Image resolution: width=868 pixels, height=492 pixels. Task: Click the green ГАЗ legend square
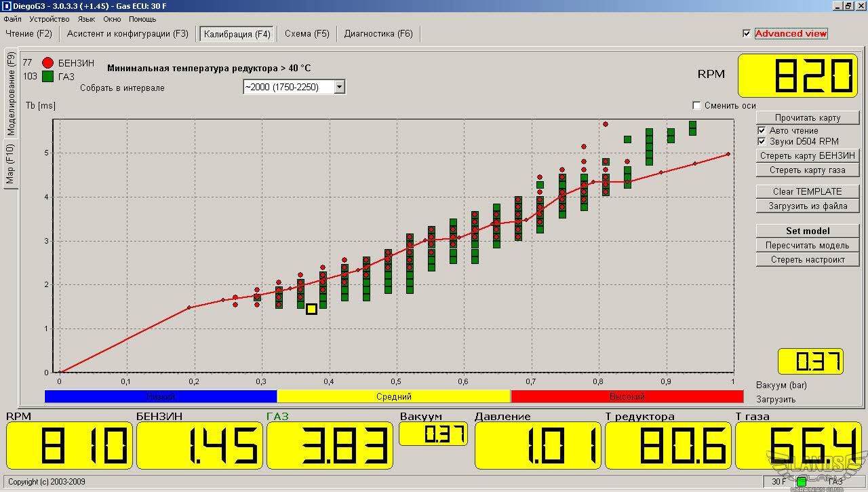(x=47, y=77)
